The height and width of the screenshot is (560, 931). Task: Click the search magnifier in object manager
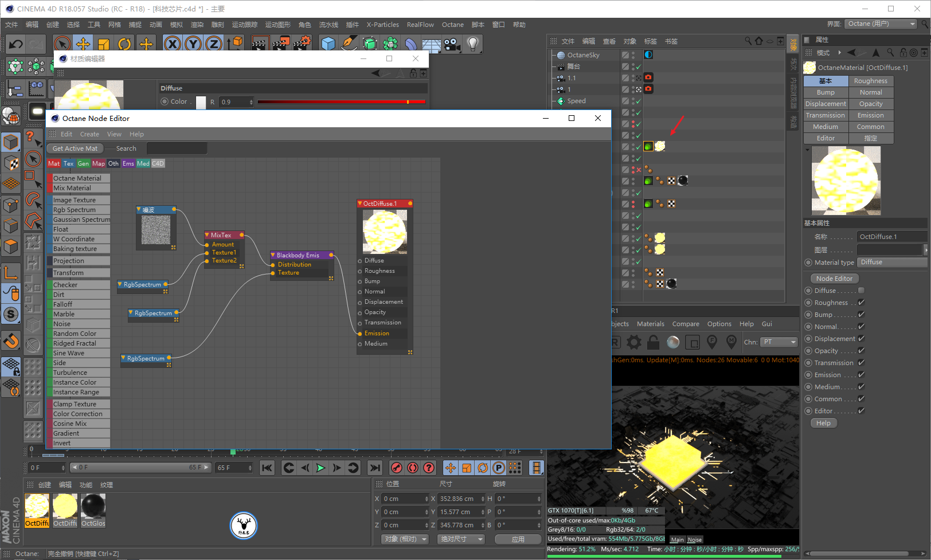(x=748, y=41)
